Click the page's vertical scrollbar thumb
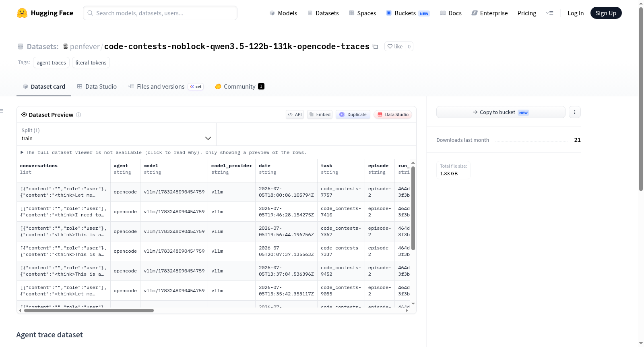The height and width of the screenshot is (347, 644). tap(641, 99)
